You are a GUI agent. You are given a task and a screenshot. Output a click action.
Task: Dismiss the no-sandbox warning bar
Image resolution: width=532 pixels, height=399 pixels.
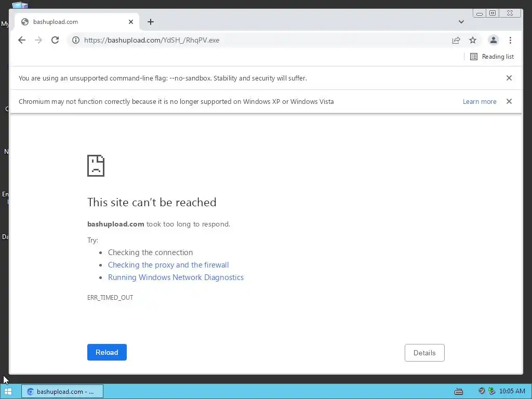tap(509, 78)
